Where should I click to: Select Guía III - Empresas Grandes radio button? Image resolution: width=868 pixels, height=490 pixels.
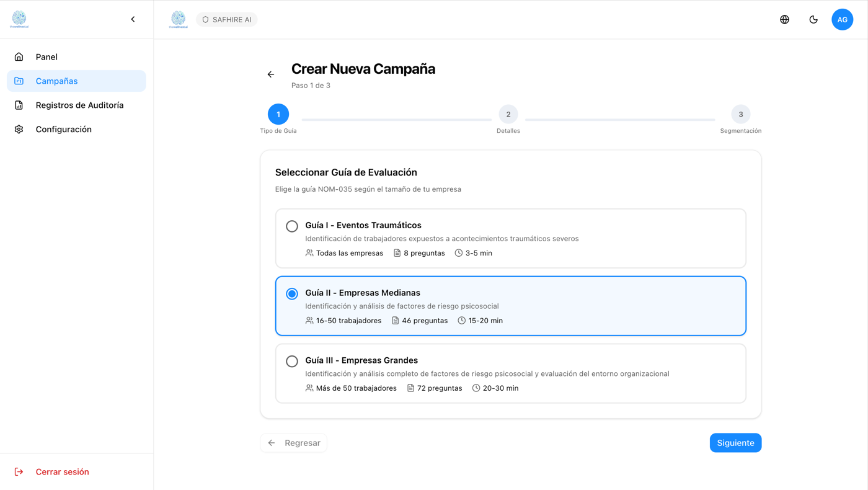coord(292,362)
